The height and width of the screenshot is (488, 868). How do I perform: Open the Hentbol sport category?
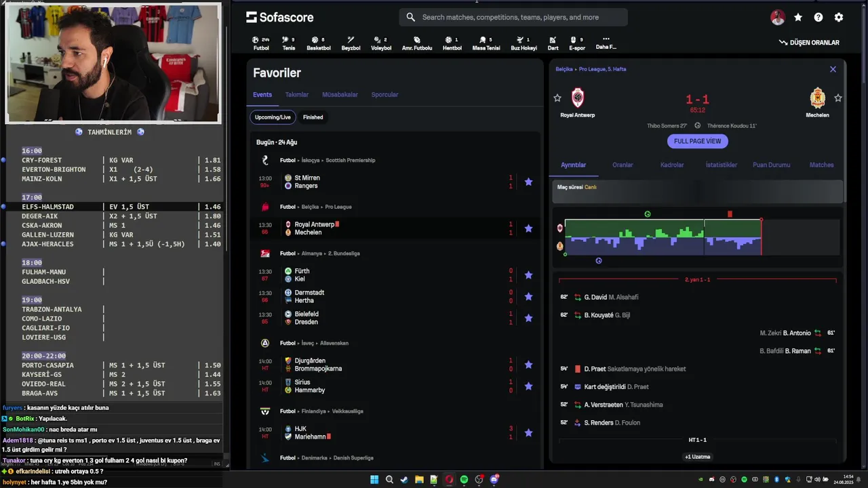click(452, 43)
